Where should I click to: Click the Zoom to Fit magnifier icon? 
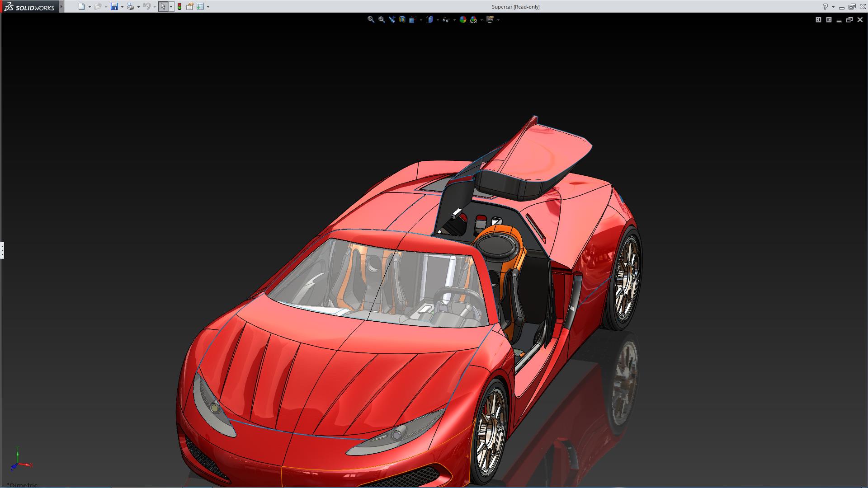point(371,19)
